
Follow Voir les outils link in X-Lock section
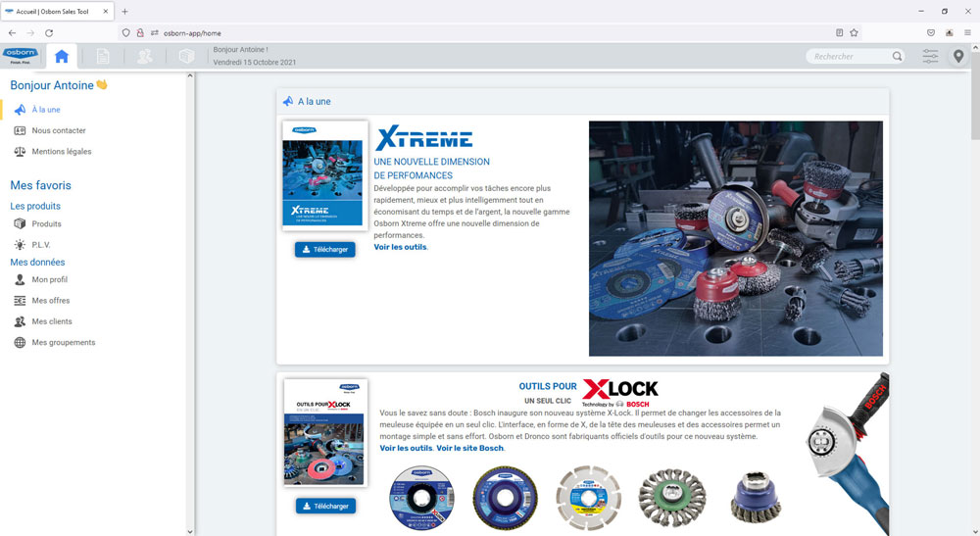[407, 448]
